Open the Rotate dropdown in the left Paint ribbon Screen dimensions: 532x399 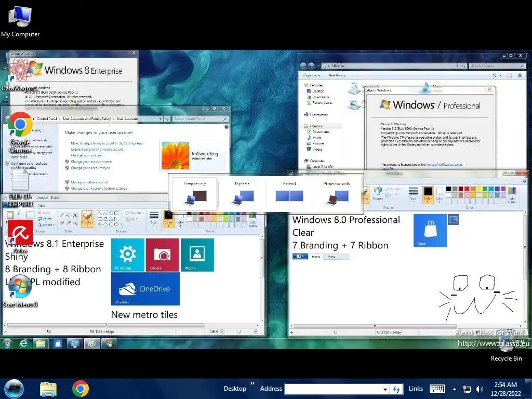point(47,224)
